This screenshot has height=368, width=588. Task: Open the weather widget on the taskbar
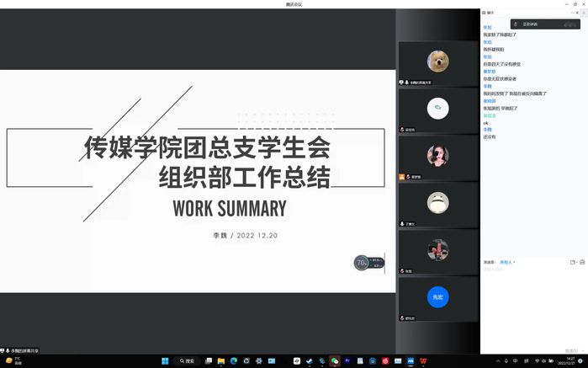tap(13, 361)
